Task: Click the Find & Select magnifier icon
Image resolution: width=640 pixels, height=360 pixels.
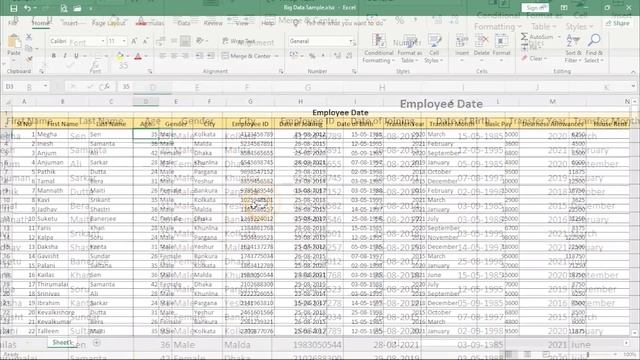Action: [594, 40]
